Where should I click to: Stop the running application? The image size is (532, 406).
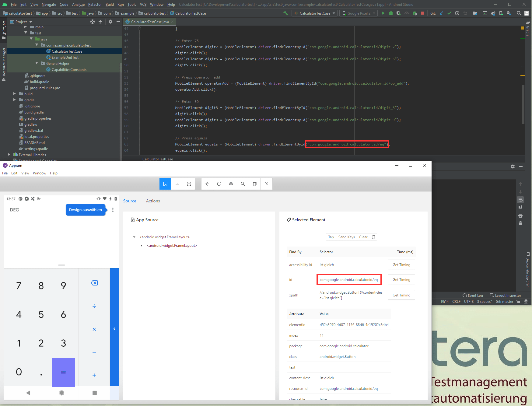click(x=422, y=13)
